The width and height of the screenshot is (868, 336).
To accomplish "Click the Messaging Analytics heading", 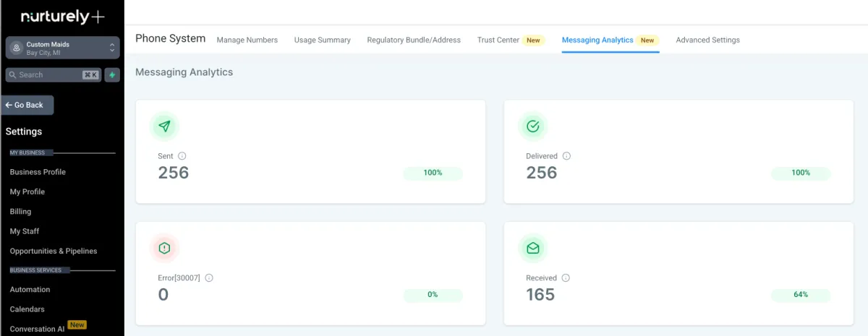I will click(x=184, y=72).
